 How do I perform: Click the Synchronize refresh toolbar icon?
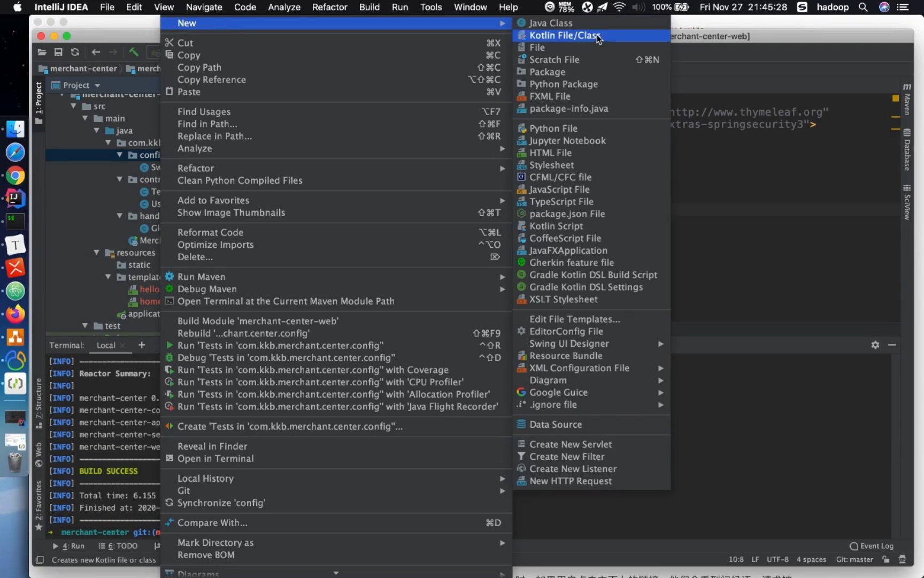tap(75, 52)
